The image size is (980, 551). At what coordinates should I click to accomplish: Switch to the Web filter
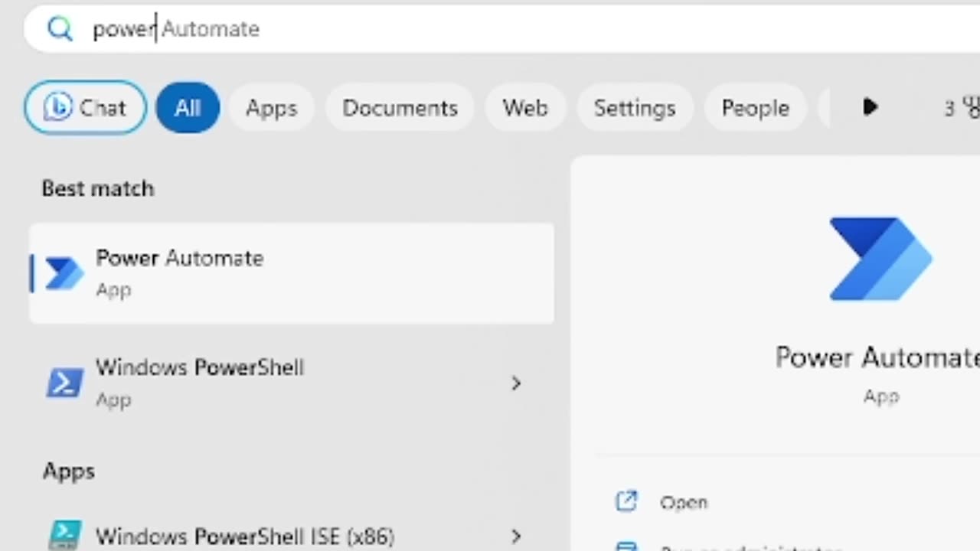(x=525, y=108)
